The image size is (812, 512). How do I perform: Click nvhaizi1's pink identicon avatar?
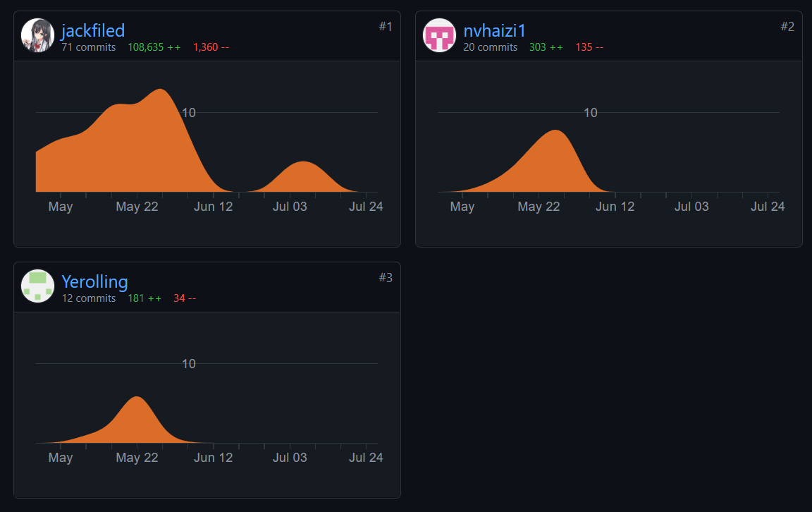439,35
